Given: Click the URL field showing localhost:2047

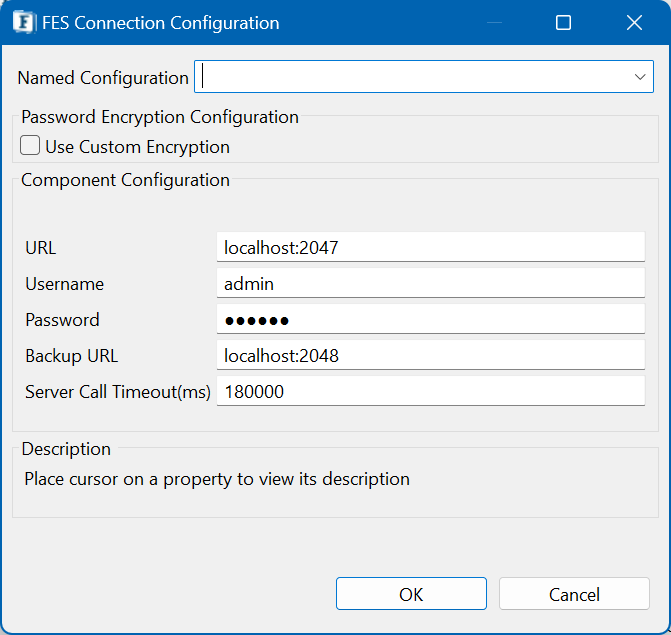Looking at the screenshot, I should [430, 248].
